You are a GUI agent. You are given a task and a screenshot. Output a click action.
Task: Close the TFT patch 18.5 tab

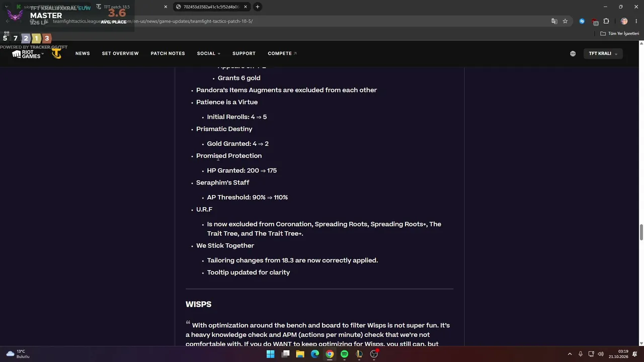pos(166,7)
